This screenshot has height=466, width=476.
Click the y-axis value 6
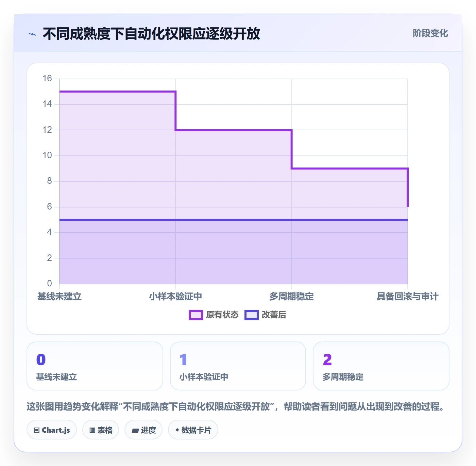(50, 207)
